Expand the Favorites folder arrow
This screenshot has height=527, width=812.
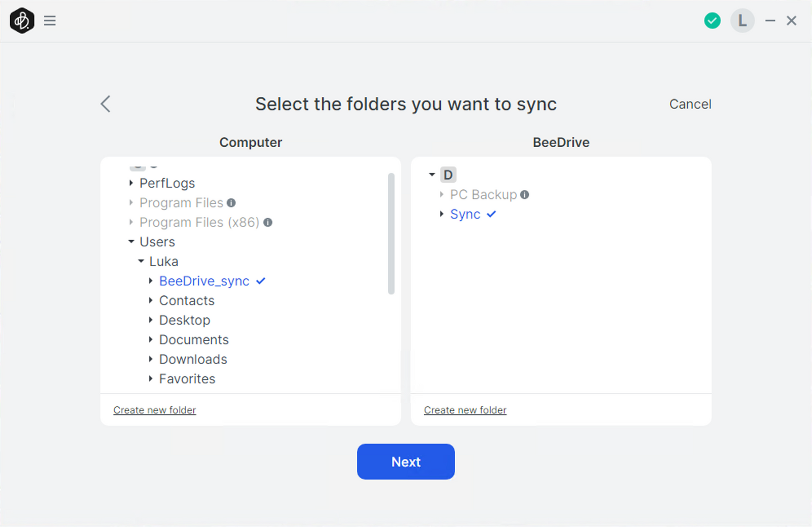tap(151, 379)
